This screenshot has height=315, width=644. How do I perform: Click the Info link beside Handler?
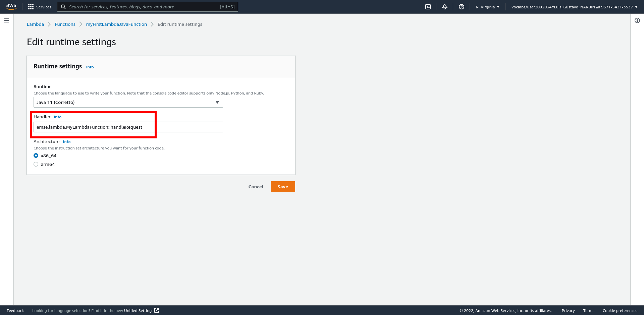pos(58,117)
